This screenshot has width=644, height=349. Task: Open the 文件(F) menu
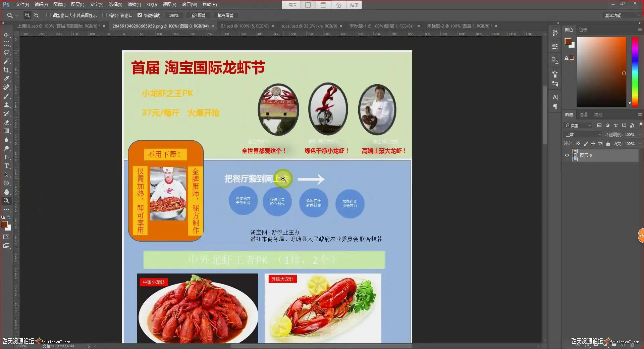[22, 5]
